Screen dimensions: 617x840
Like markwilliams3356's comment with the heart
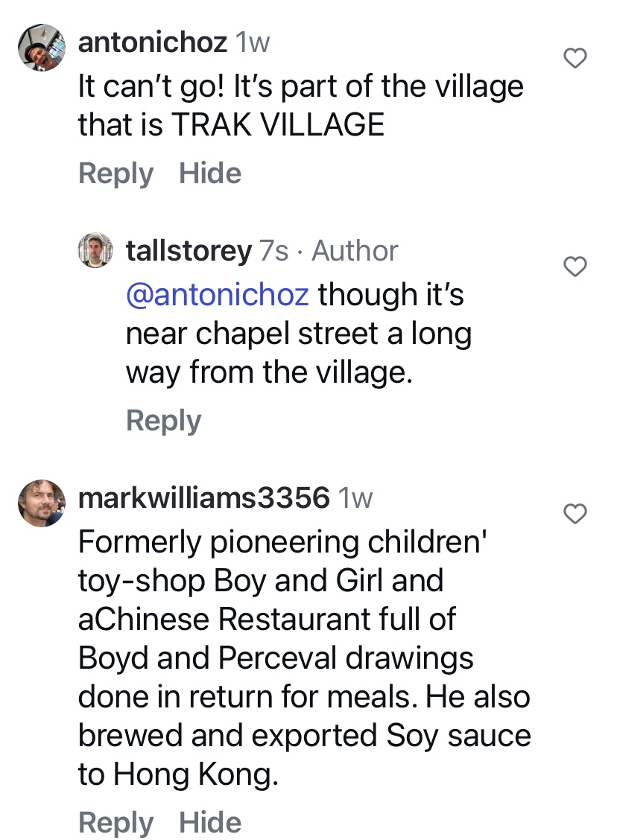[575, 512]
